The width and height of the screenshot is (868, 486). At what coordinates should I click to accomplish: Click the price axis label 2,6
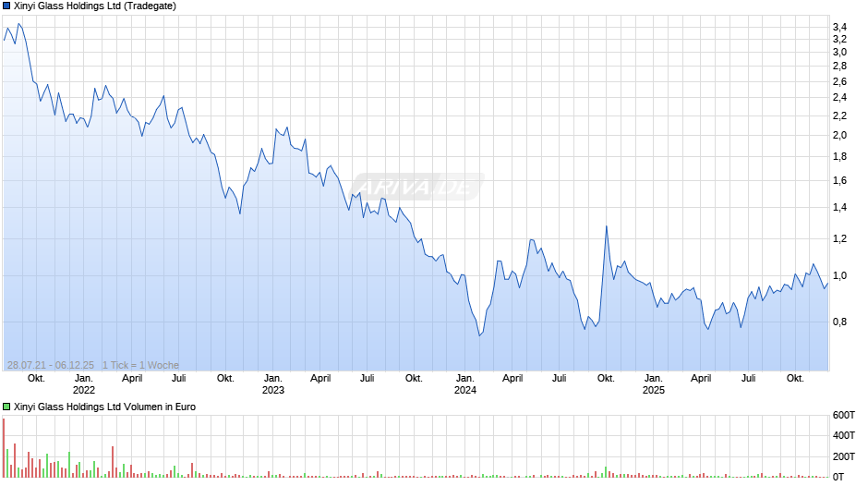[x=839, y=81]
